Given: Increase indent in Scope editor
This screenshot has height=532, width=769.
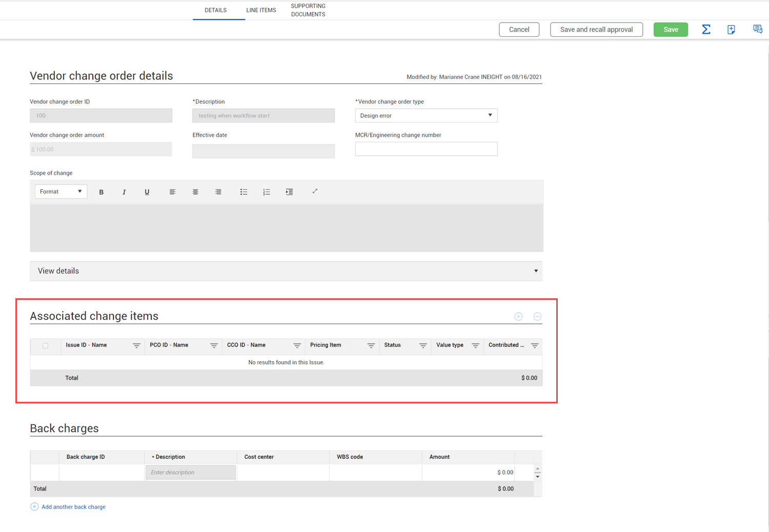Looking at the screenshot, I should (x=289, y=192).
